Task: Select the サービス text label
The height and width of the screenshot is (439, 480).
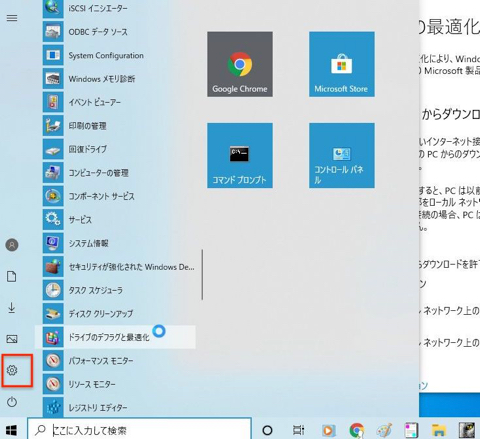Action: (x=80, y=220)
